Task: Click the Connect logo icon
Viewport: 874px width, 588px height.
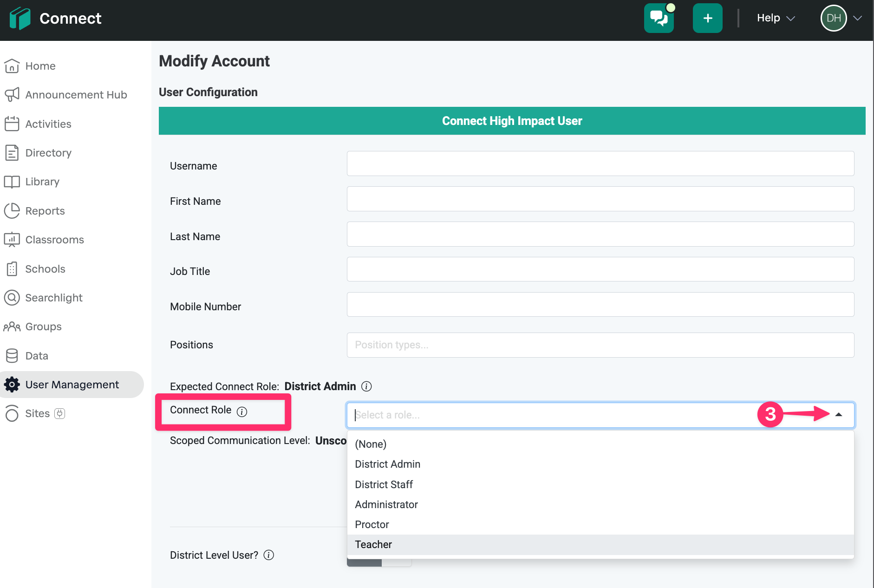Action: 20,19
